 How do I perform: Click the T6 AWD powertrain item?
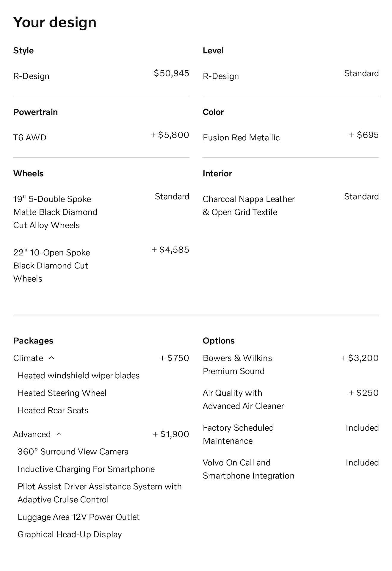point(30,138)
